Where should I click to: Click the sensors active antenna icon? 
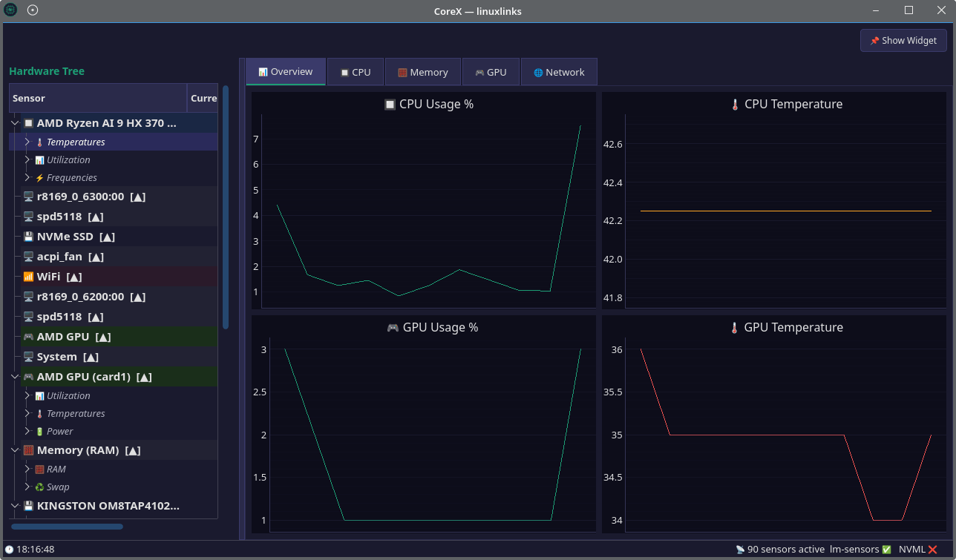[x=740, y=550]
